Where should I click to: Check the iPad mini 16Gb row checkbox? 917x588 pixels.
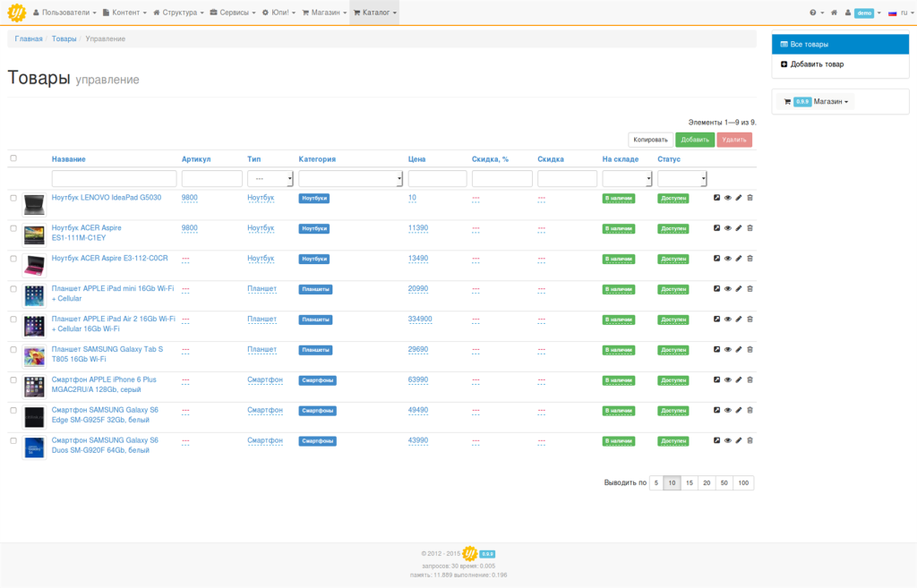(x=13, y=289)
